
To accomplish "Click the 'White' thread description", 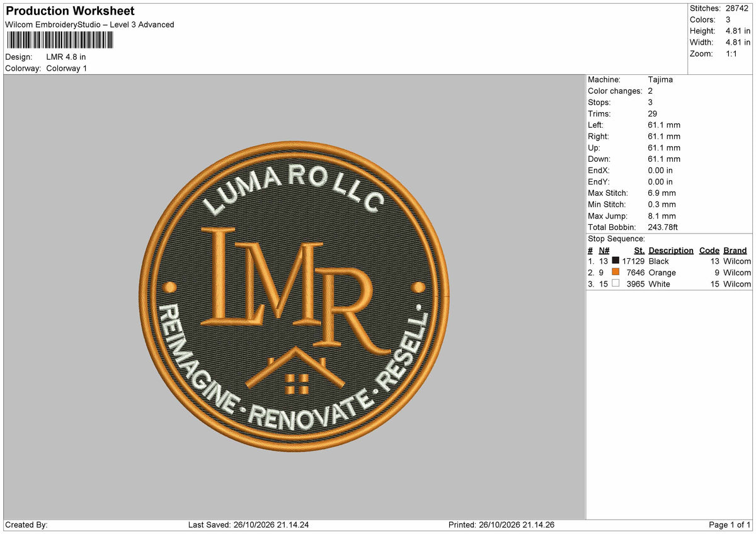I will pyautogui.click(x=659, y=284).
